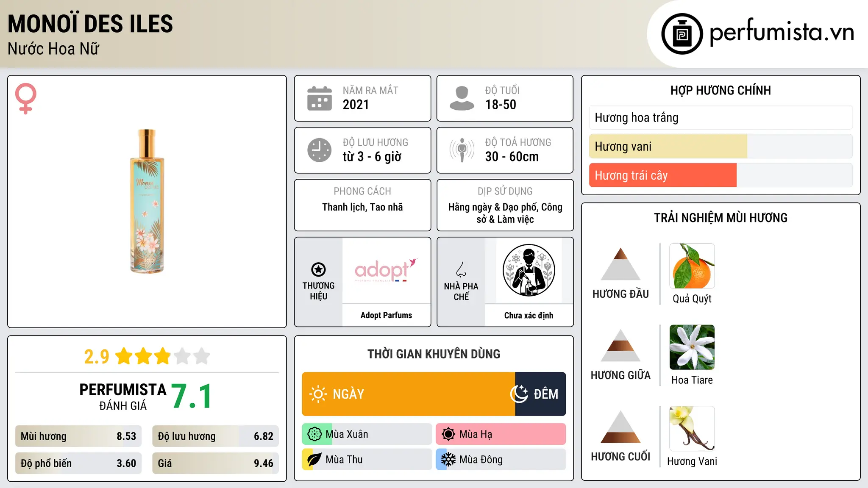The height and width of the screenshot is (488, 868).
Task: Click the Chưa xác định perfumer label
Action: [529, 315]
